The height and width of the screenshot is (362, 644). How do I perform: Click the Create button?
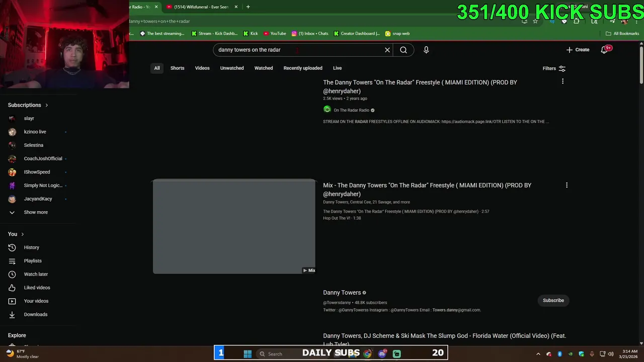point(578,50)
